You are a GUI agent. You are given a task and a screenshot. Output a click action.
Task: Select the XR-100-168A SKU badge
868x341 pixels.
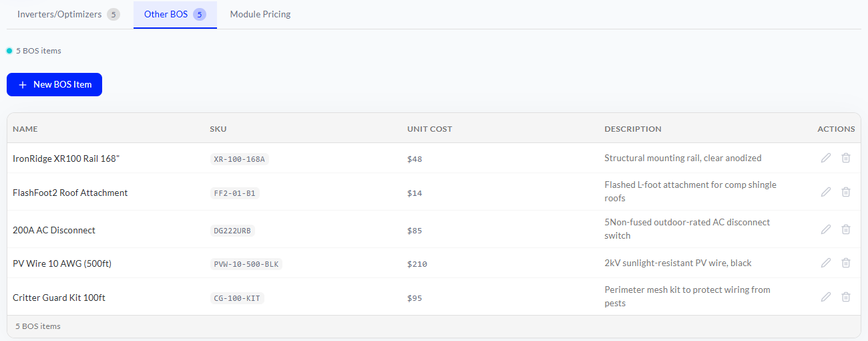click(x=239, y=159)
